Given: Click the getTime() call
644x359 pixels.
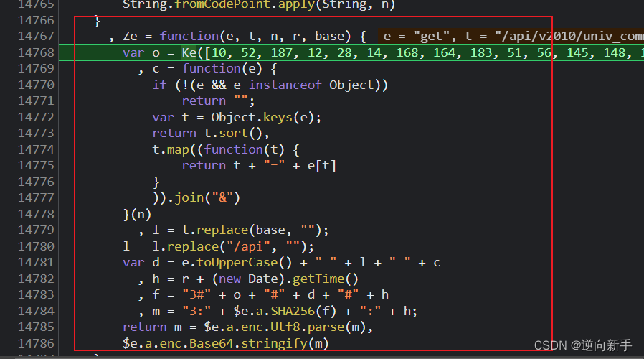Looking at the screenshot, I should click(326, 279).
